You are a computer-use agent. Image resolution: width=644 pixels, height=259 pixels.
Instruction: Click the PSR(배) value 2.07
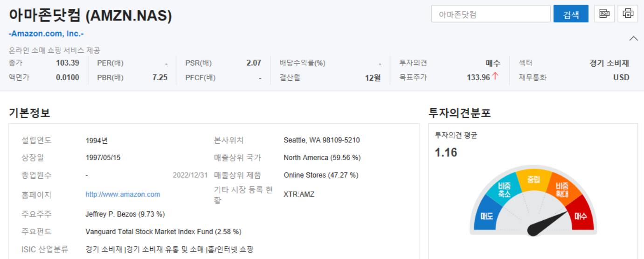point(254,63)
